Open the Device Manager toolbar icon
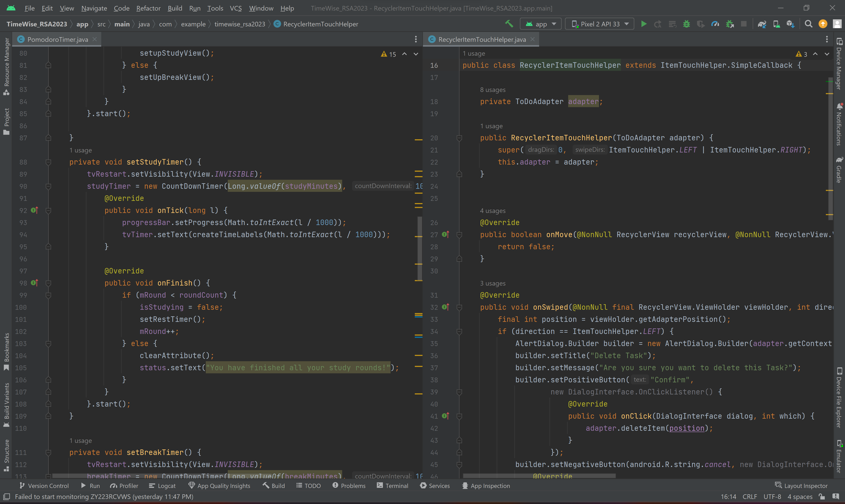The image size is (845, 504). click(x=776, y=24)
